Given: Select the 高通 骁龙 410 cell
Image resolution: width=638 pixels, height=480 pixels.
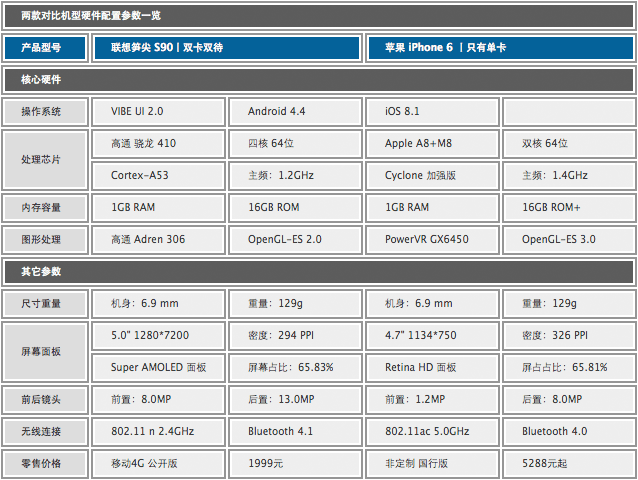Looking at the screenshot, I should click(160, 143).
